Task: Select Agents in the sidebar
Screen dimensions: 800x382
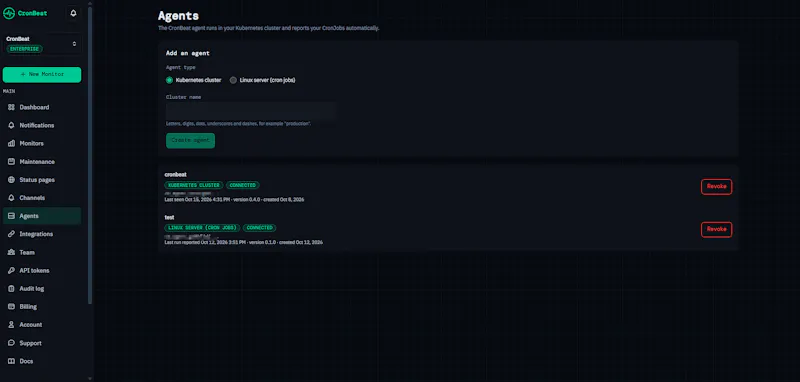Action: point(42,216)
